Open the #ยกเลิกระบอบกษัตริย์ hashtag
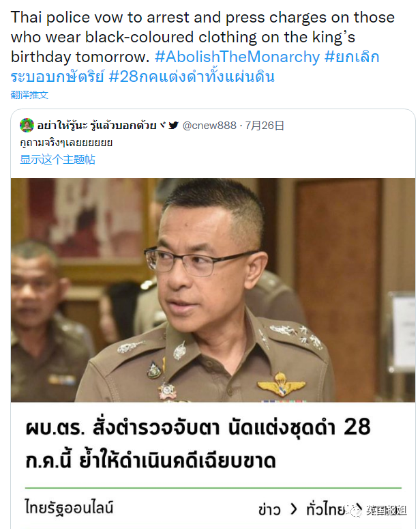This screenshot has width=420, height=529. tap(352, 57)
